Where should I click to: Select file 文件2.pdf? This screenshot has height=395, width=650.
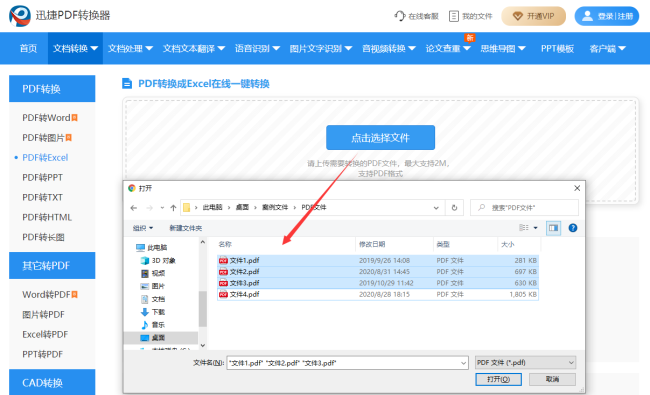tap(378, 271)
